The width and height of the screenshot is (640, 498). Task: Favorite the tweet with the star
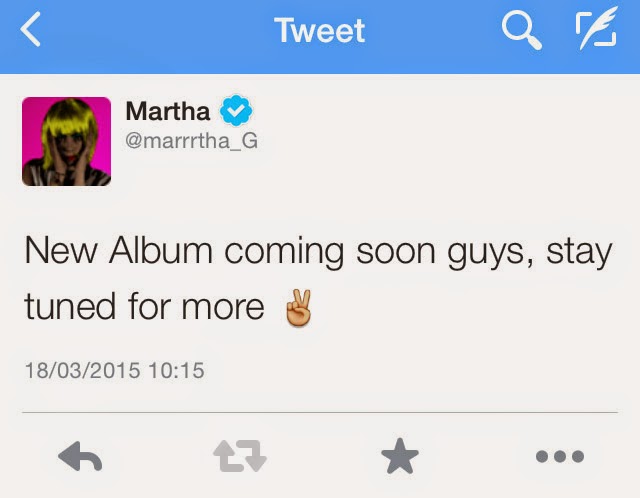pos(400,456)
